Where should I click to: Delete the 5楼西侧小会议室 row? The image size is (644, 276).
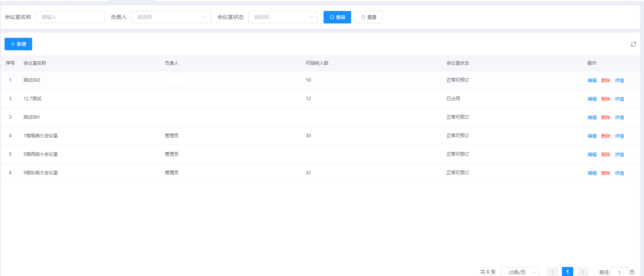pyautogui.click(x=605, y=155)
